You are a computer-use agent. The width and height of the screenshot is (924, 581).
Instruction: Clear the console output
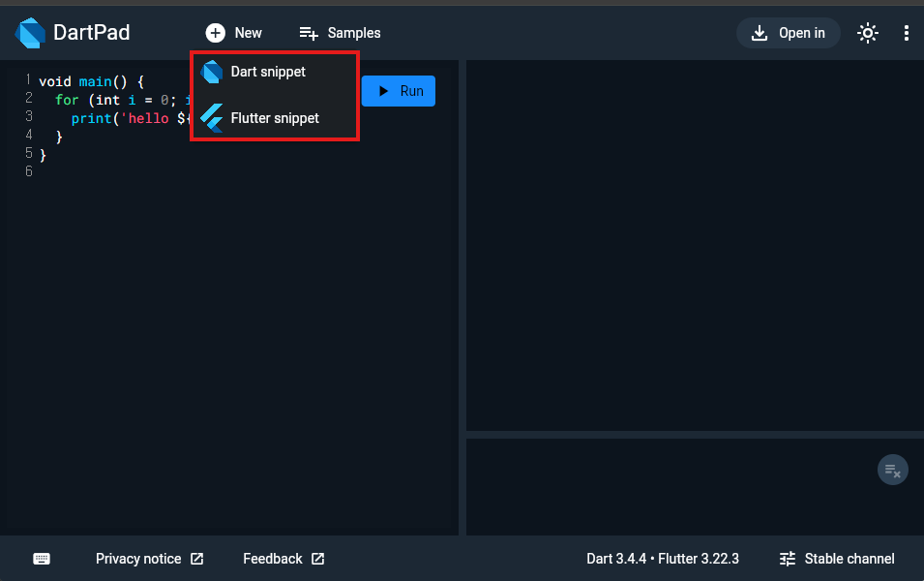coord(893,470)
